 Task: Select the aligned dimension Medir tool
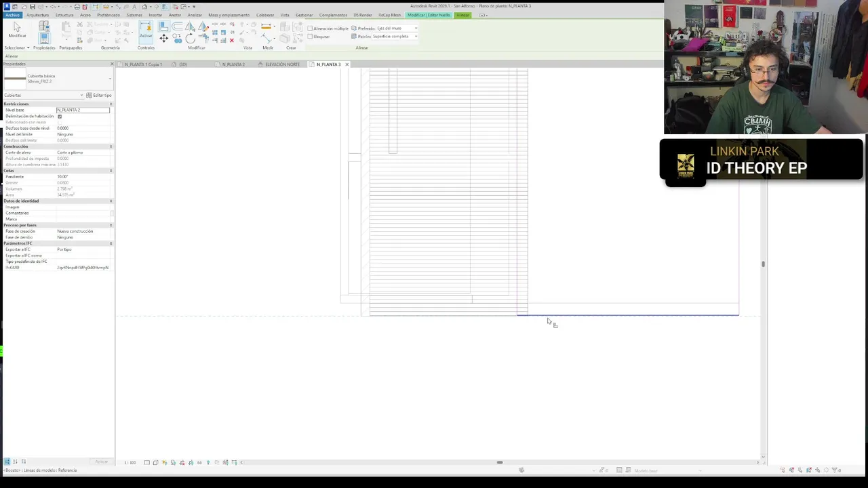[x=266, y=38]
